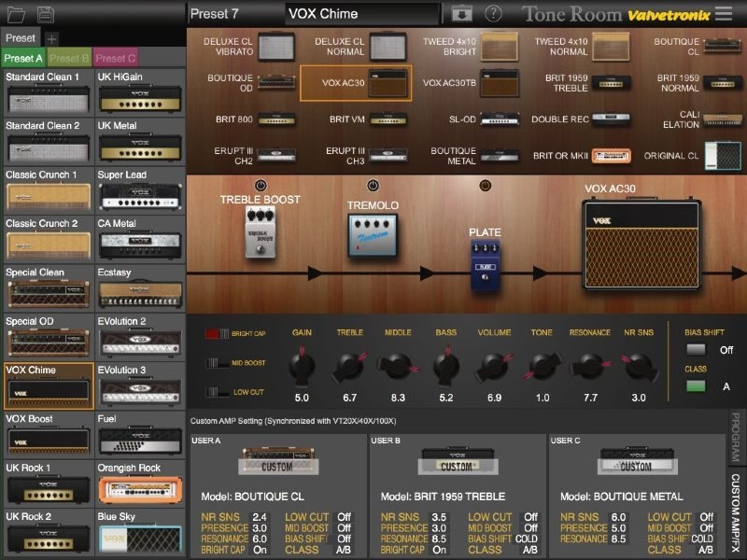Click the VOX Chime preset name field
Screen dimensions: 747x560
[x=360, y=14]
